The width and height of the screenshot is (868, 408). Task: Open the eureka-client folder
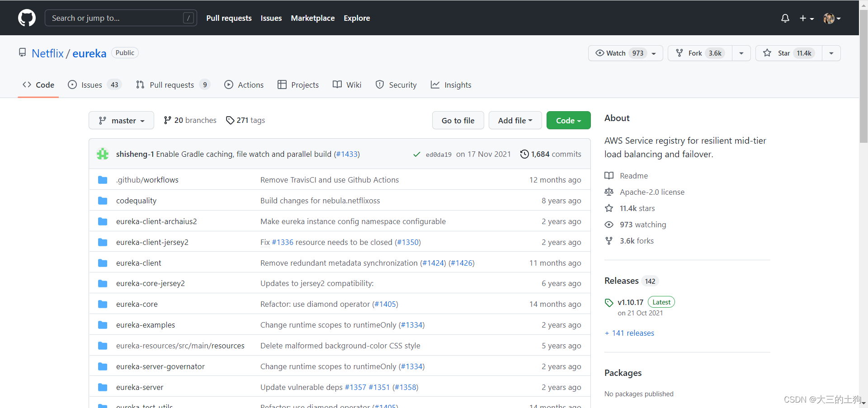tap(138, 263)
